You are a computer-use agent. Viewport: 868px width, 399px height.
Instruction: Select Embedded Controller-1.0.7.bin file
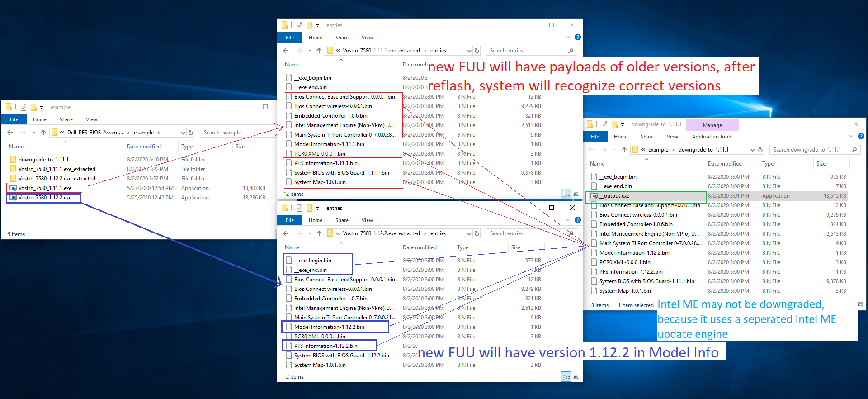(x=330, y=299)
